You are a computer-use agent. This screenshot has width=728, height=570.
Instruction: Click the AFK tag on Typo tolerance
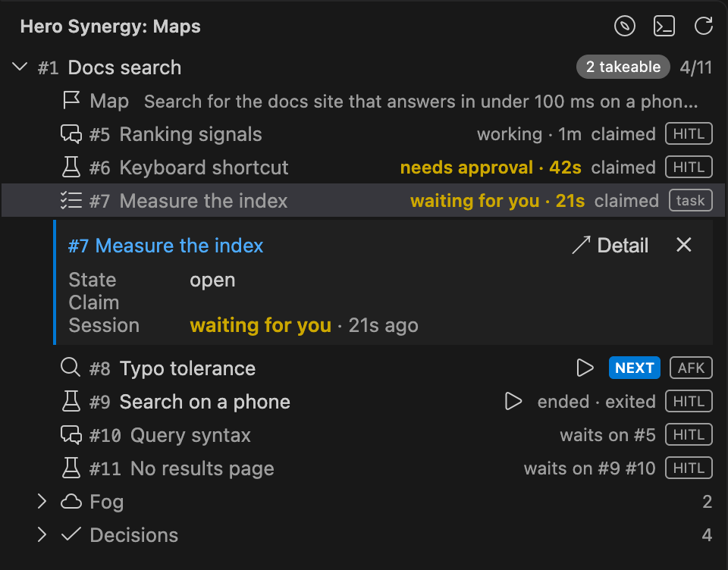point(690,368)
